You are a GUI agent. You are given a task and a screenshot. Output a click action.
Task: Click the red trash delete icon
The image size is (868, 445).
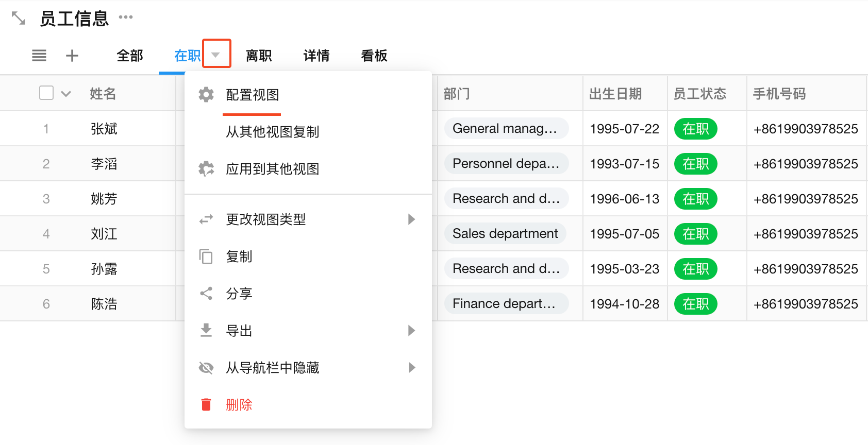tap(206, 405)
